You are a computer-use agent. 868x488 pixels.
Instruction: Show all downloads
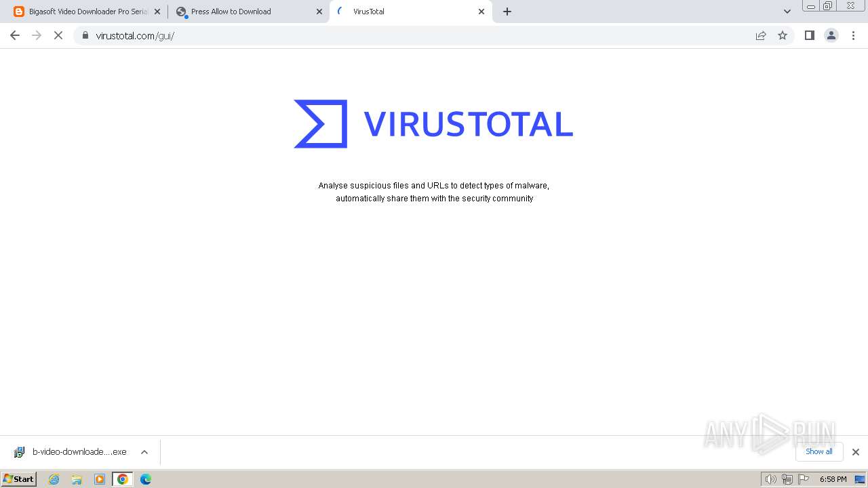point(819,451)
